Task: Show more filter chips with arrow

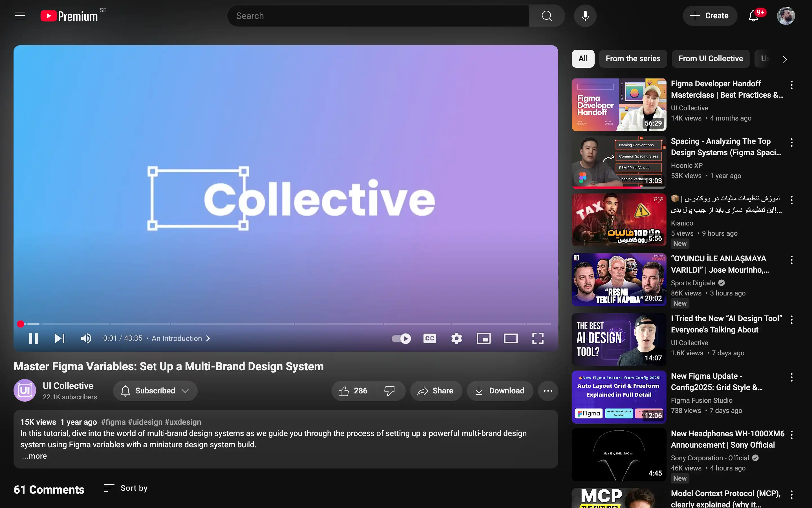Action: (x=784, y=60)
